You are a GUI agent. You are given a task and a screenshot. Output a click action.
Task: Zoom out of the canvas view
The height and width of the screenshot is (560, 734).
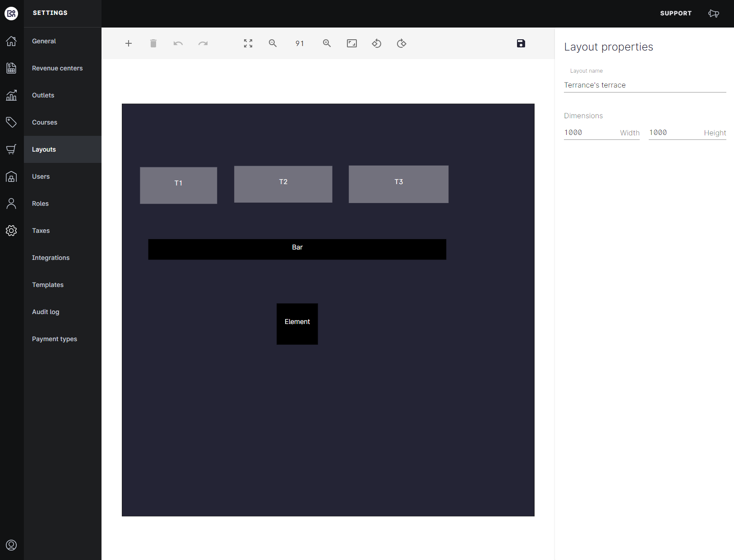click(272, 43)
